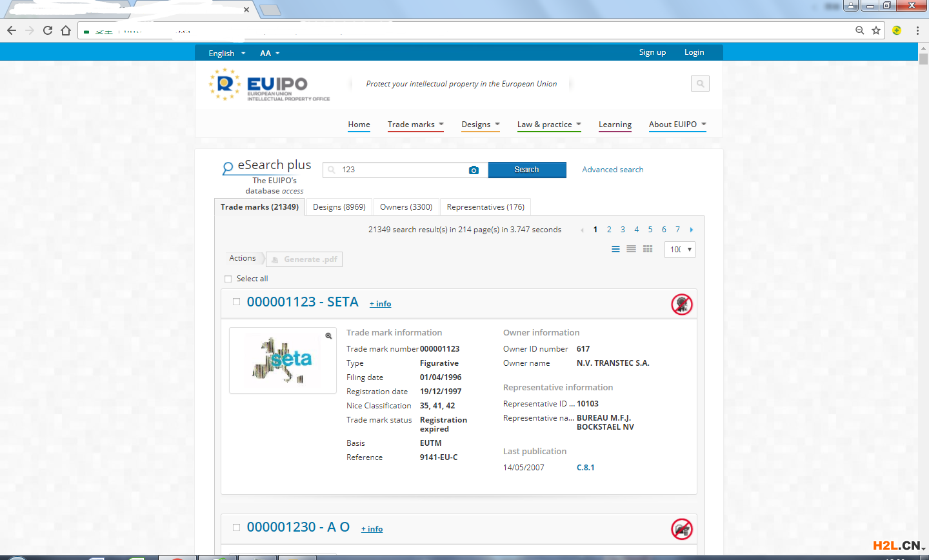
Task: Click the EUIPO logo
Action: pyautogui.click(x=270, y=85)
